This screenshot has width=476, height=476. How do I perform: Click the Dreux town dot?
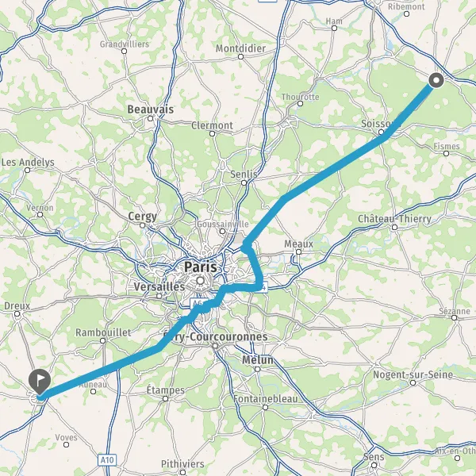[17, 314]
